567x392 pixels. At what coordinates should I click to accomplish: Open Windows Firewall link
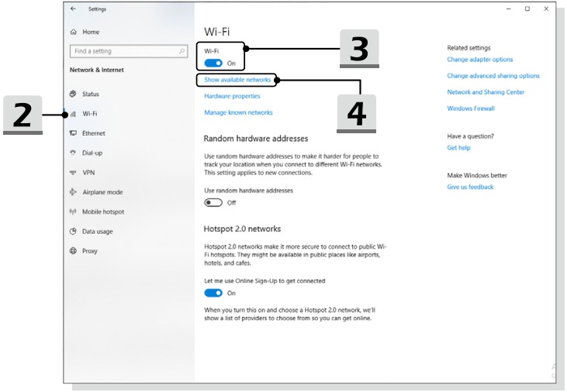click(471, 108)
